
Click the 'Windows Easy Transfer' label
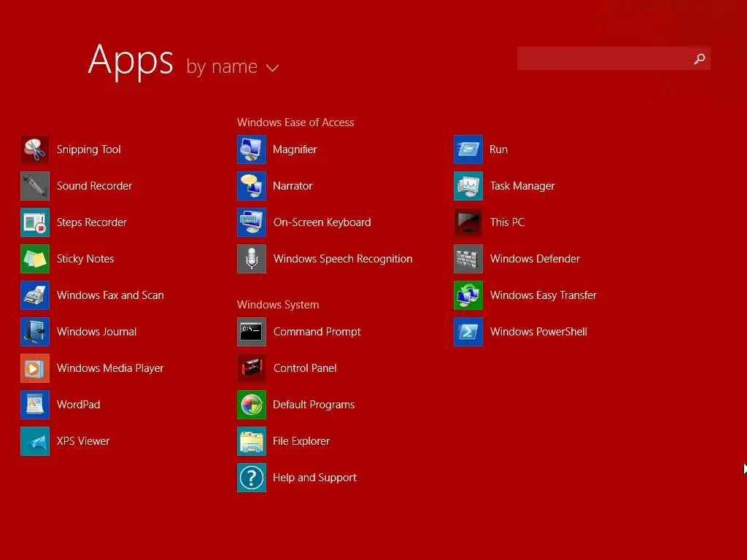tap(543, 295)
